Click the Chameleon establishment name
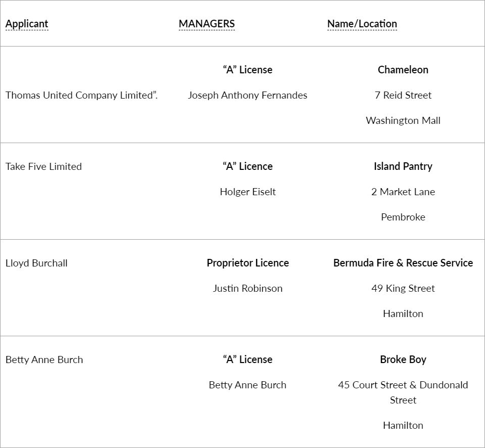Viewport: 485px width, 448px height. click(x=403, y=70)
